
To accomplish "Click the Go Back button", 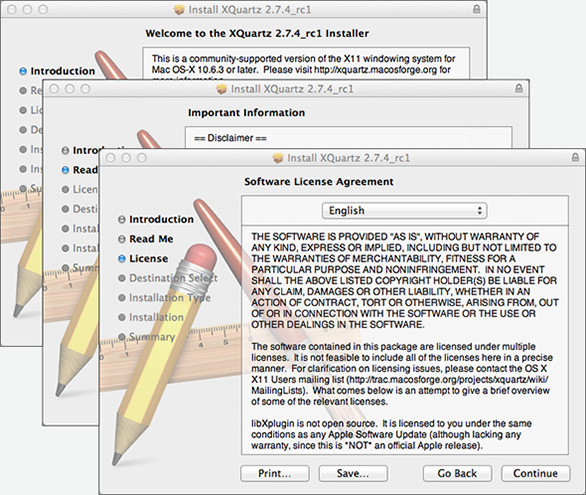I will point(457,473).
